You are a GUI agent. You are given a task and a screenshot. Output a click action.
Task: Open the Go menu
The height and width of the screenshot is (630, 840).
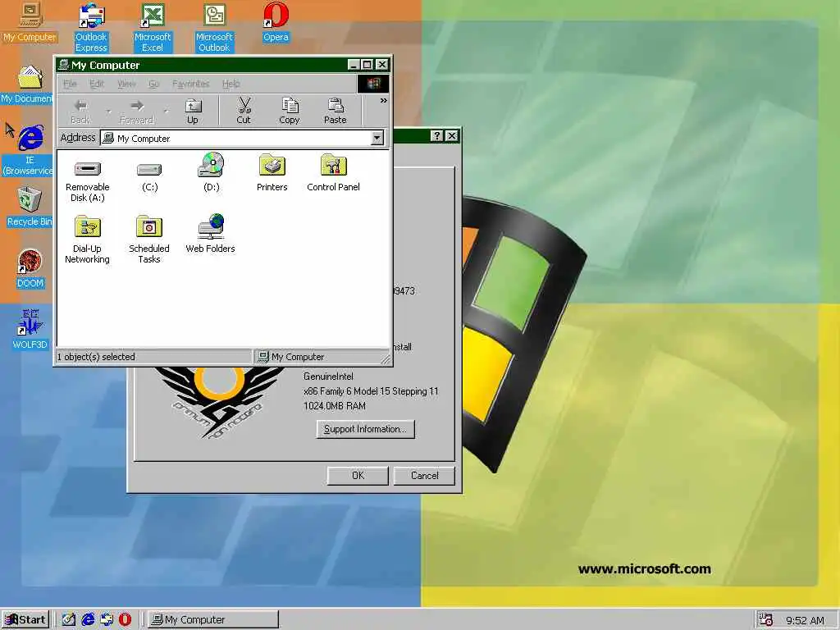153,84
